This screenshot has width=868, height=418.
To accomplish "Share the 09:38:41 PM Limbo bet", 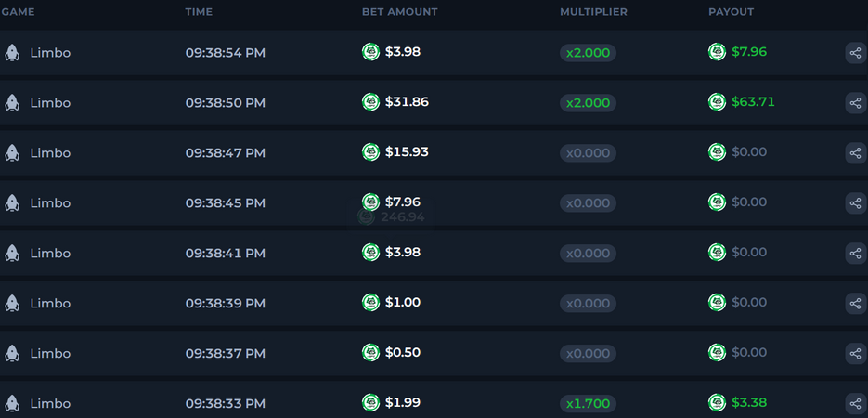I will [855, 254].
